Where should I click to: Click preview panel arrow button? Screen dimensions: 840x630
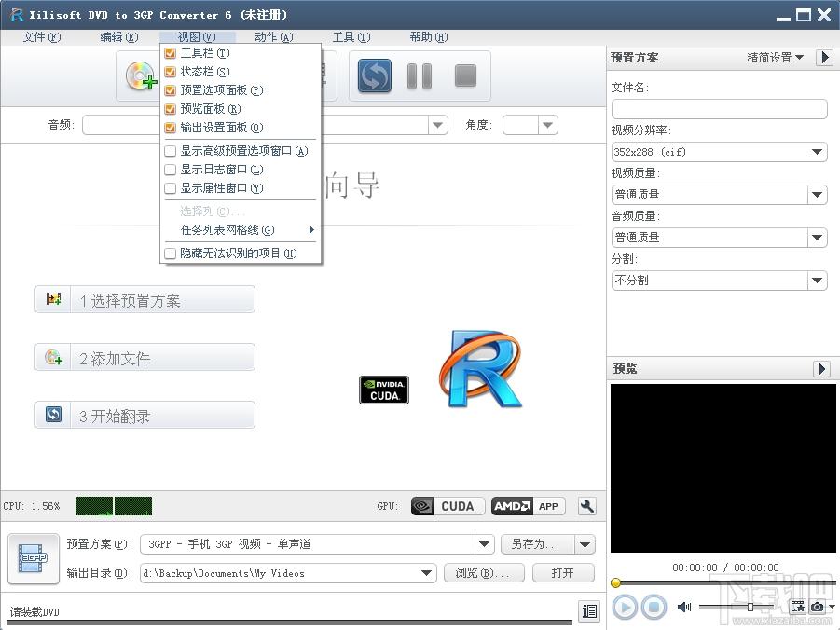coord(822,368)
